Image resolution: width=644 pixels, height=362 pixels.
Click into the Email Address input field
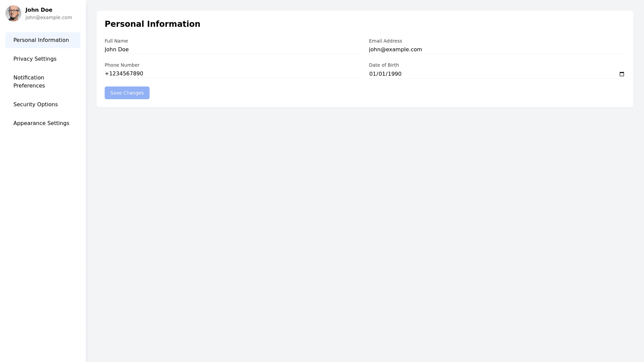(x=496, y=50)
